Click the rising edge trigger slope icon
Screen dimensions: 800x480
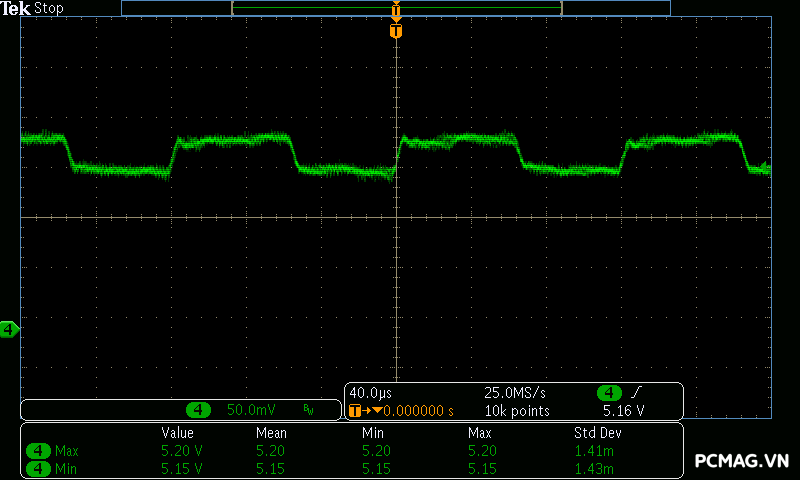pyautogui.click(x=638, y=392)
